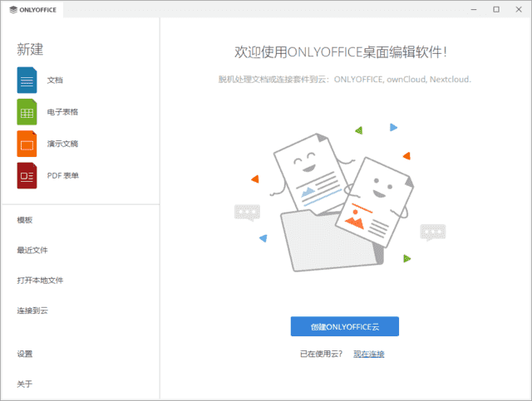Open the 设置 page
Screen dimensions: 532x401
click(25, 354)
